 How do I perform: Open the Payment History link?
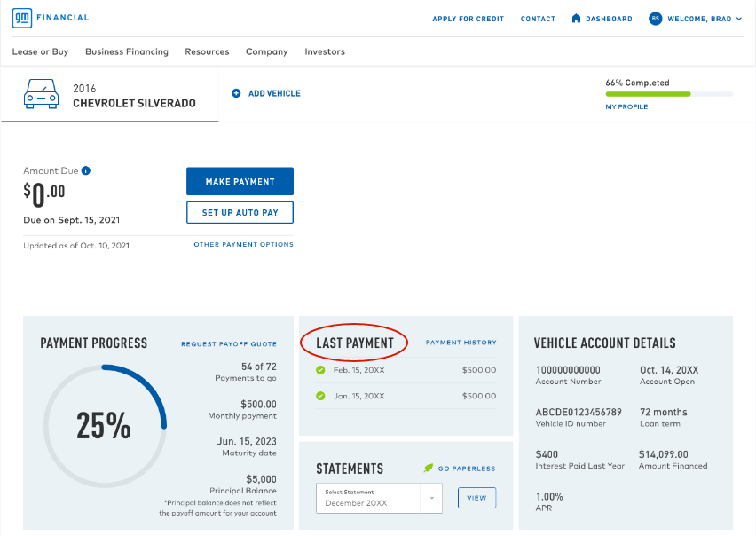pyautogui.click(x=461, y=343)
